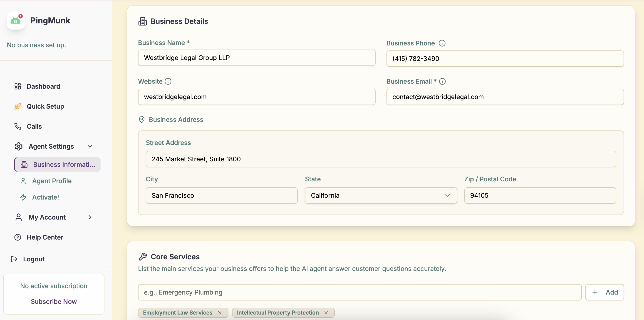Screen dimensions: 644x320
Task: Click the Subscribe Now link
Action: click(54, 302)
